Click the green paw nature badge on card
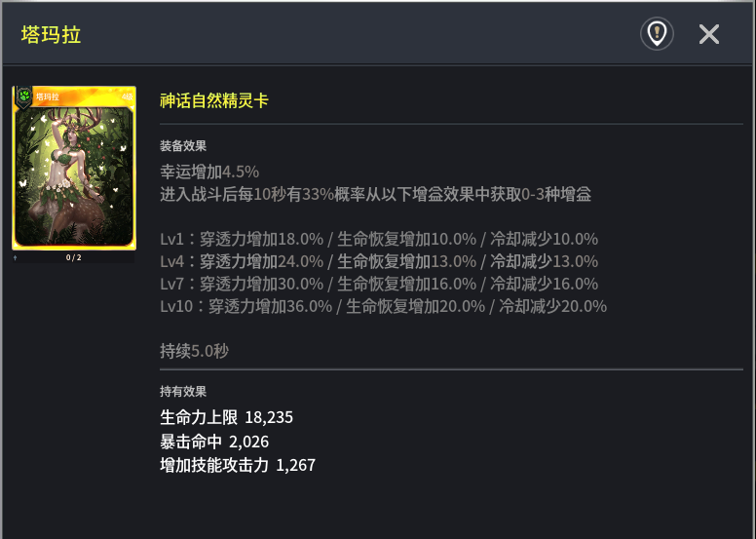756x539 pixels. [23, 96]
